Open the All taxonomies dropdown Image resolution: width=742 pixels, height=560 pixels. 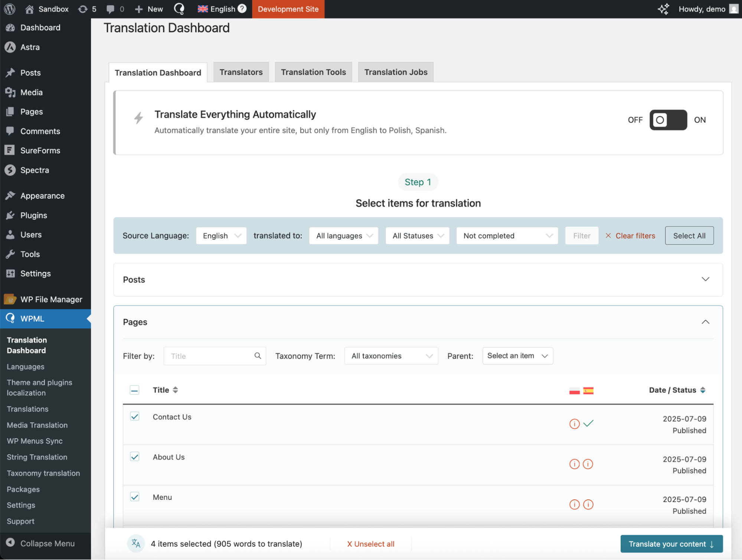click(x=391, y=356)
